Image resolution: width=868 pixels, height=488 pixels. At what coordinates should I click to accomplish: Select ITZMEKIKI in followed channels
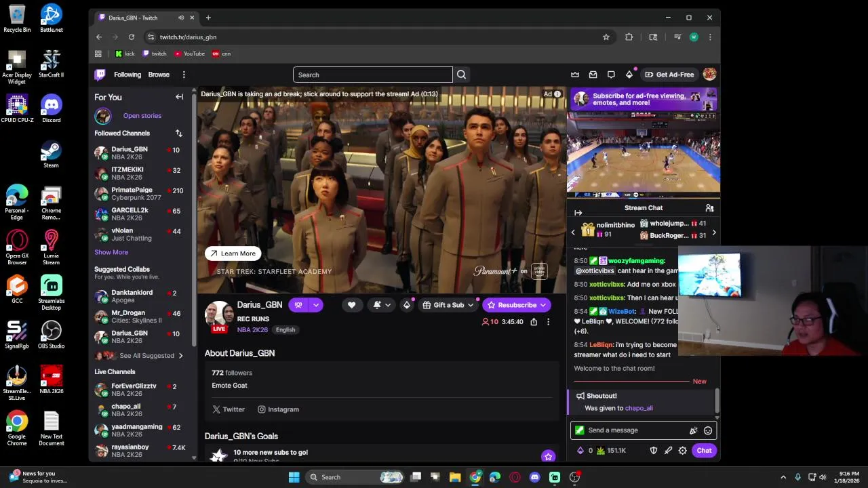[140, 174]
